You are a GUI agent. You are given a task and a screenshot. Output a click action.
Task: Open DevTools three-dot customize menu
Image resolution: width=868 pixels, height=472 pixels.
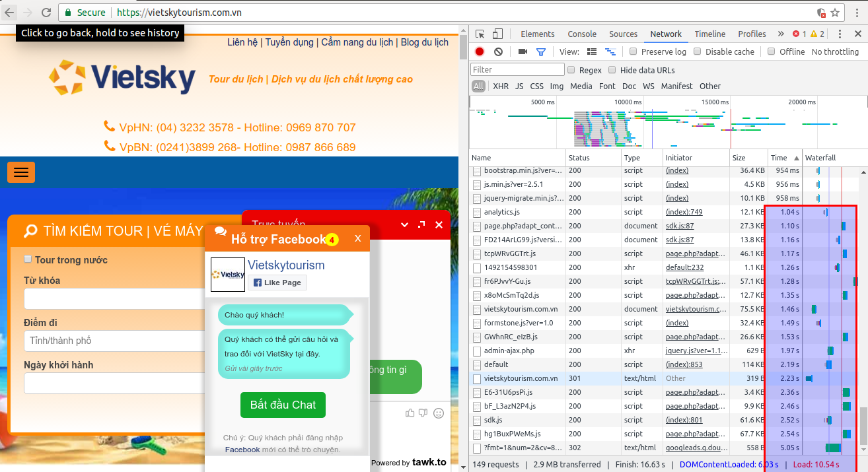coord(840,34)
